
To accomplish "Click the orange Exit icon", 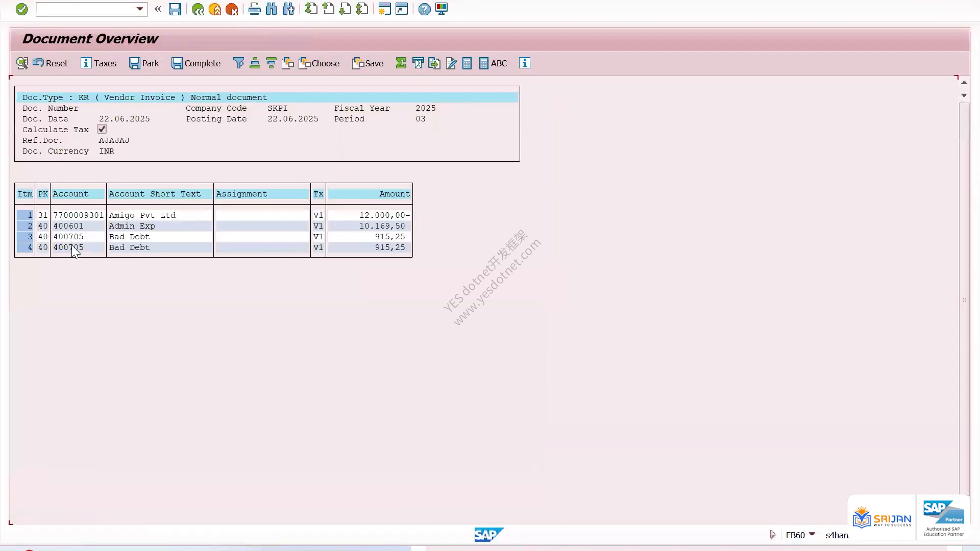I will [215, 9].
